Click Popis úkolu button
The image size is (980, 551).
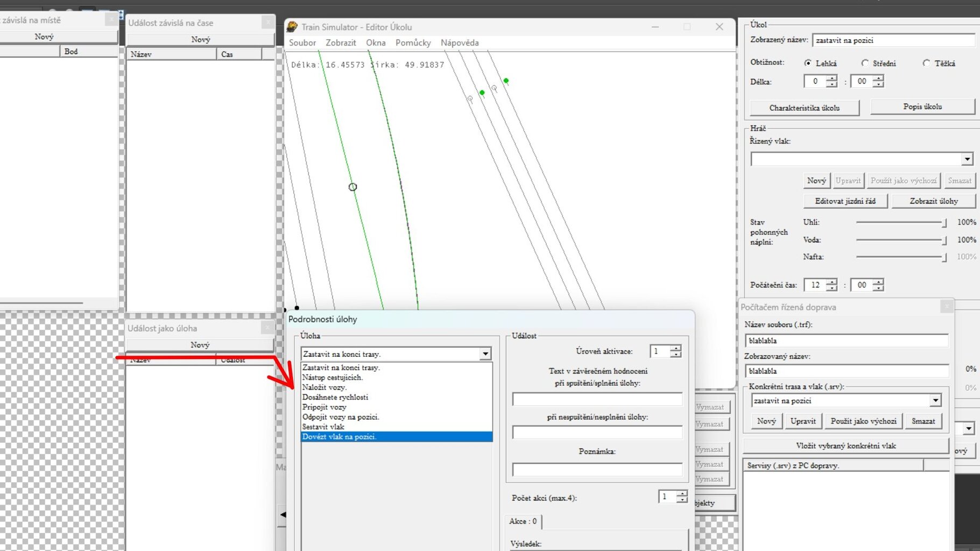click(922, 107)
